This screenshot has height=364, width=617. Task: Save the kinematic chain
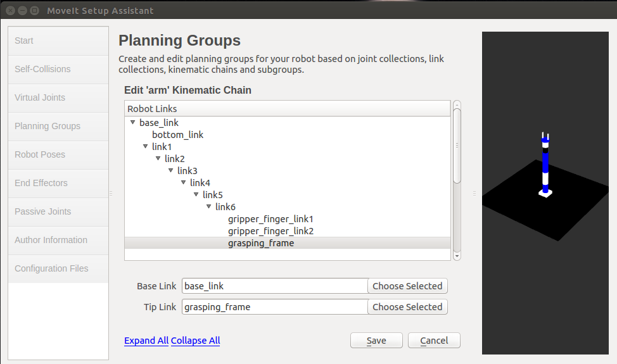[x=376, y=341]
